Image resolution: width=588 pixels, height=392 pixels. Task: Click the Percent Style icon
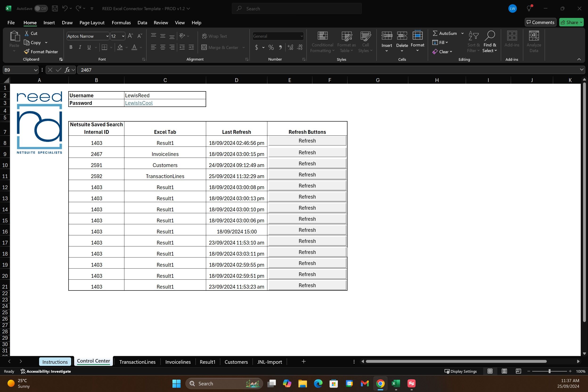click(x=271, y=47)
